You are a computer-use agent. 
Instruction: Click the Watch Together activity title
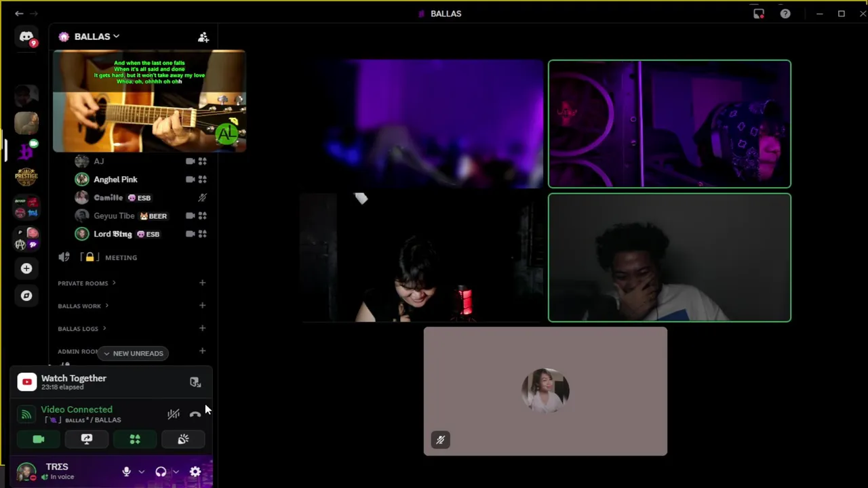[74, 378]
